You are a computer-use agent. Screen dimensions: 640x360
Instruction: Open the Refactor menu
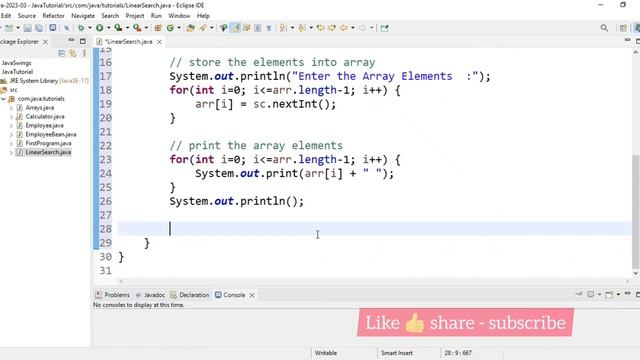[53, 16]
